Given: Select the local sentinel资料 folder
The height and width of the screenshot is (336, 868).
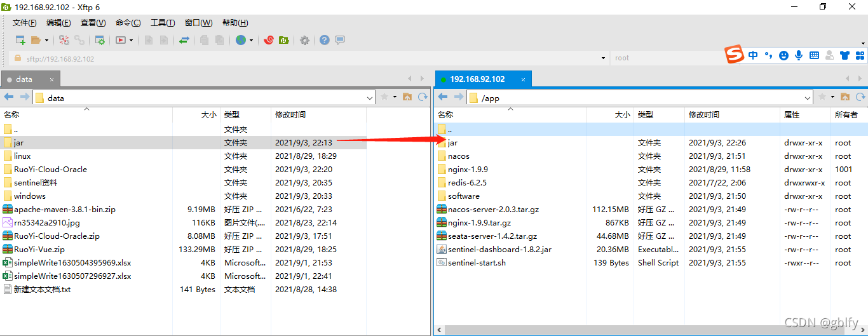Looking at the screenshot, I should [36, 183].
